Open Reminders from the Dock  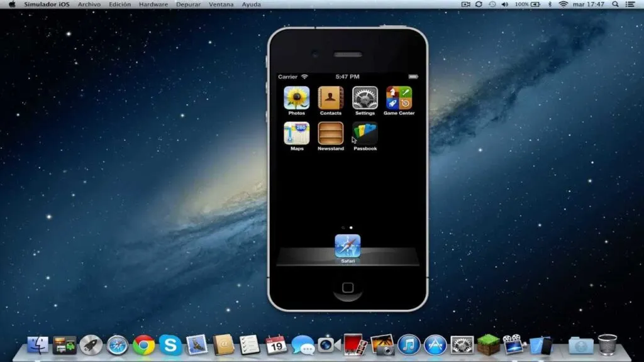(x=249, y=345)
